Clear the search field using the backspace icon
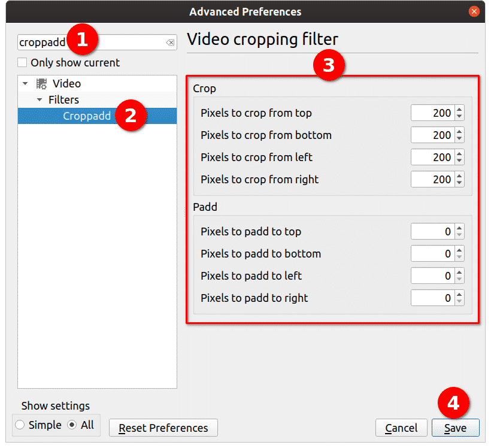491x448 pixels. click(x=170, y=43)
